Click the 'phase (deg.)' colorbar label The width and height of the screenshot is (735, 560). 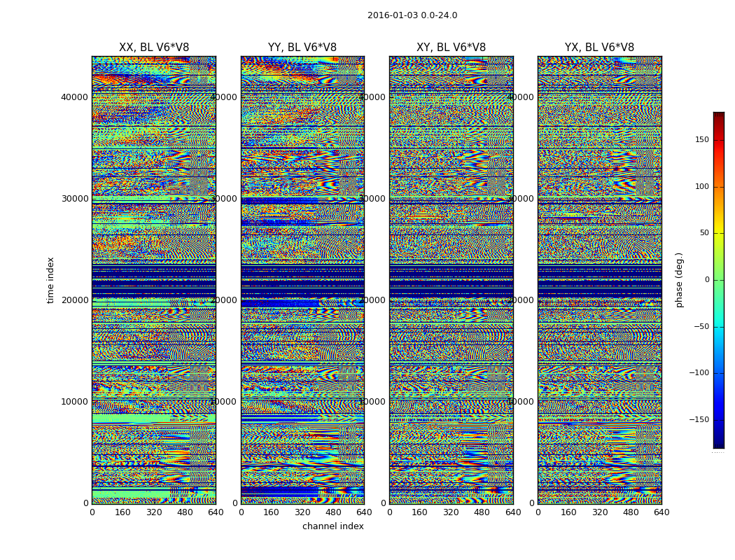[679, 280]
